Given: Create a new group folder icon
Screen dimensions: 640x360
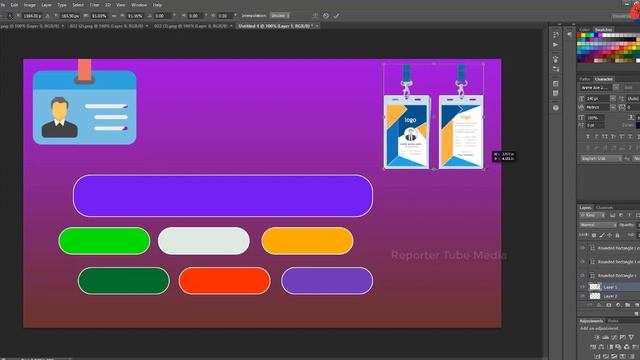Looking at the screenshot, I should tap(627, 305).
